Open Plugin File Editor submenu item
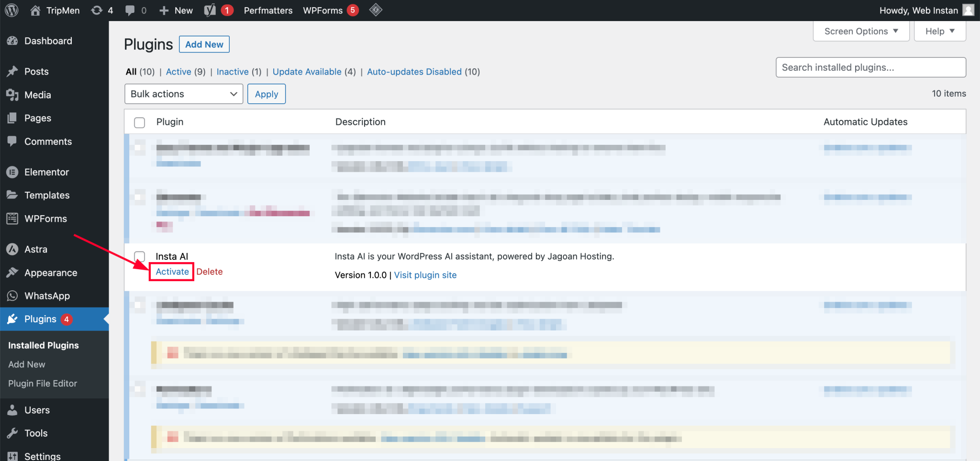 click(x=43, y=384)
